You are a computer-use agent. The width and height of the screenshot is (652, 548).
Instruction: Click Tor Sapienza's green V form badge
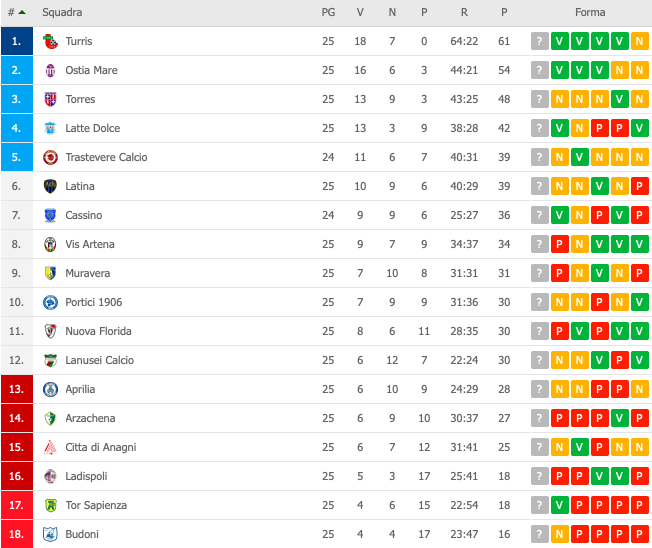(x=560, y=505)
